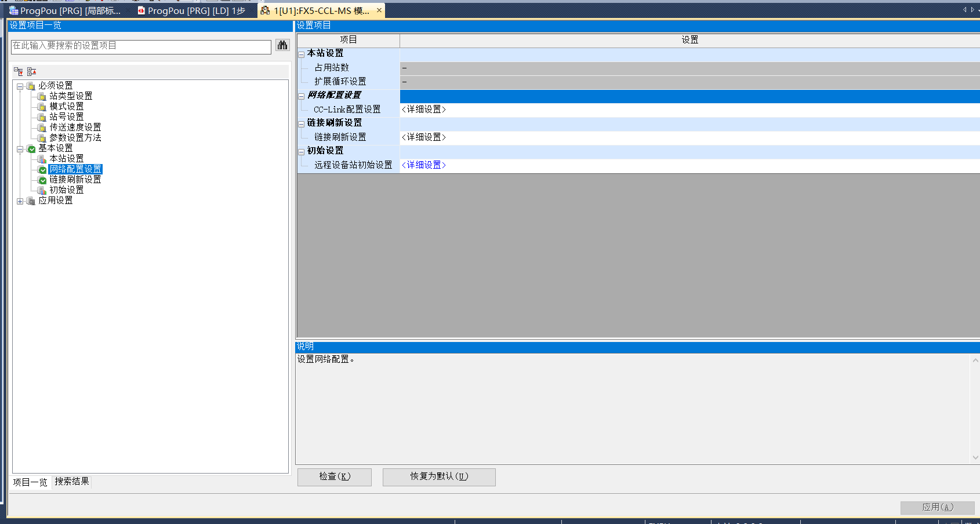Image resolution: width=980 pixels, height=524 pixels.
Task: Click the 站类型设置 item icon
Action: click(x=42, y=96)
